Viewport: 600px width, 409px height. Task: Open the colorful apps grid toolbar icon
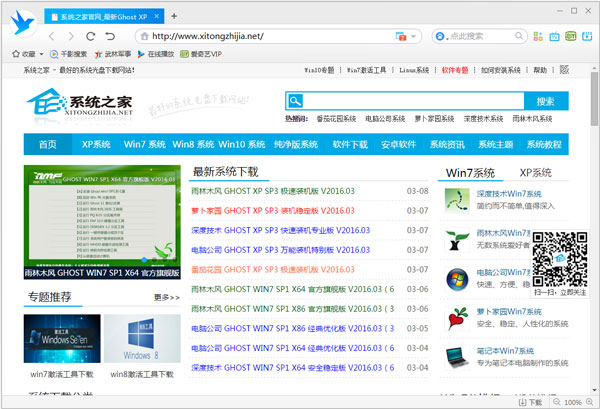point(538,36)
